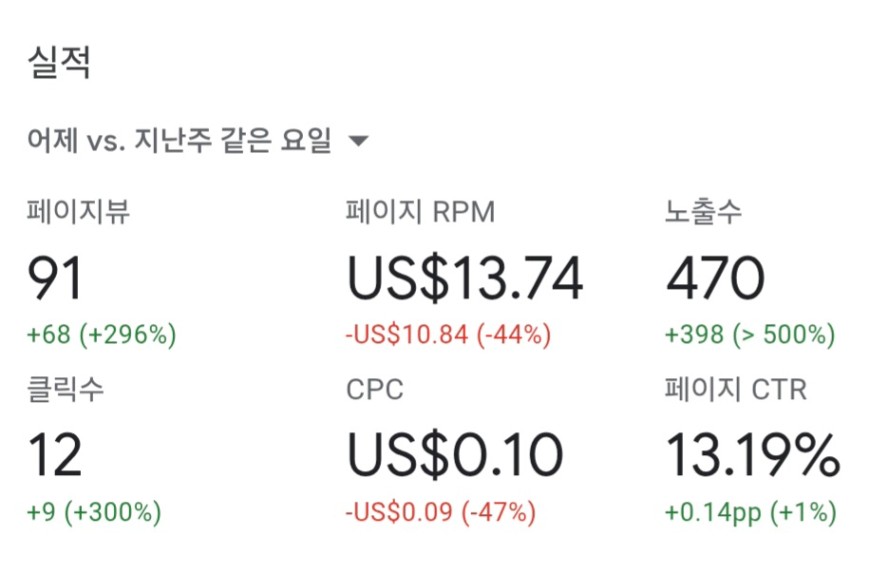
Task: Click the 실적 section heading
Action: (x=59, y=62)
